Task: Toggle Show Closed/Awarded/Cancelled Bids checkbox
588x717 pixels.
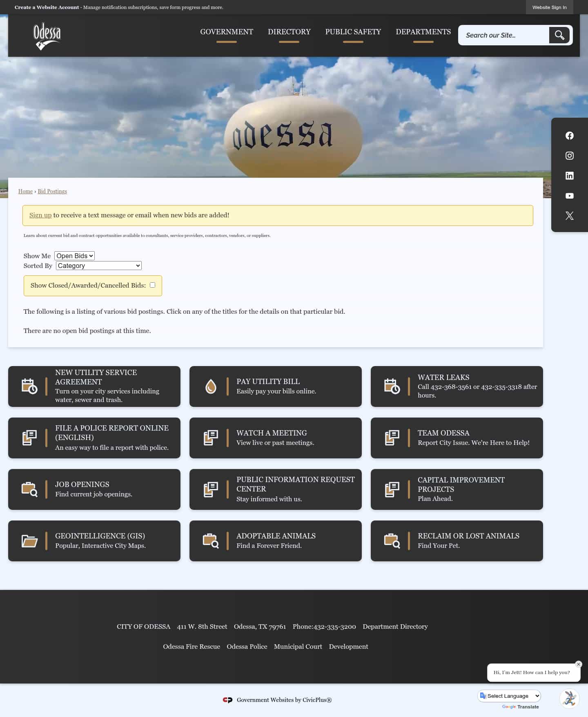Action: [x=152, y=285]
